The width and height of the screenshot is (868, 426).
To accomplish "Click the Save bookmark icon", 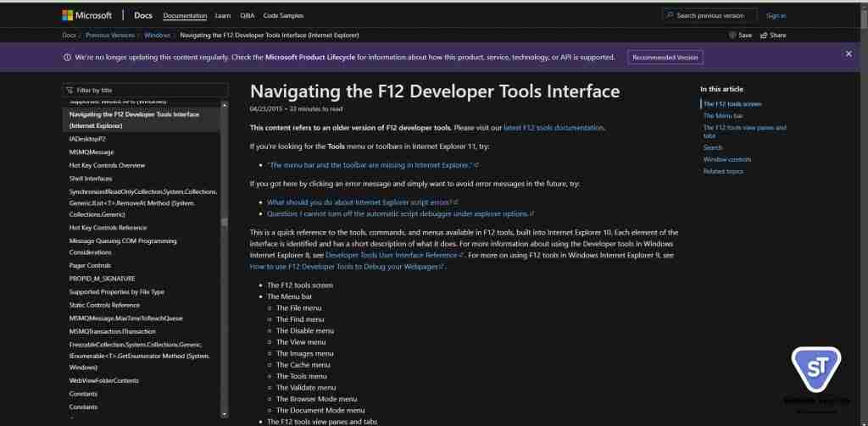I will point(733,36).
